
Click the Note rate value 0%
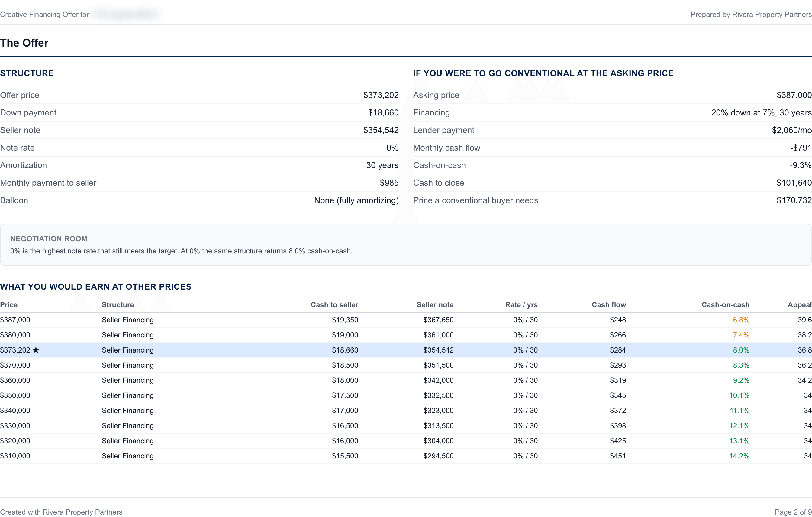tap(392, 148)
